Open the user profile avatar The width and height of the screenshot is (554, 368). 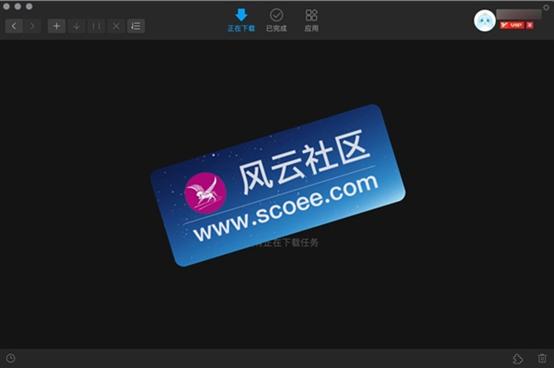click(484, 21)
